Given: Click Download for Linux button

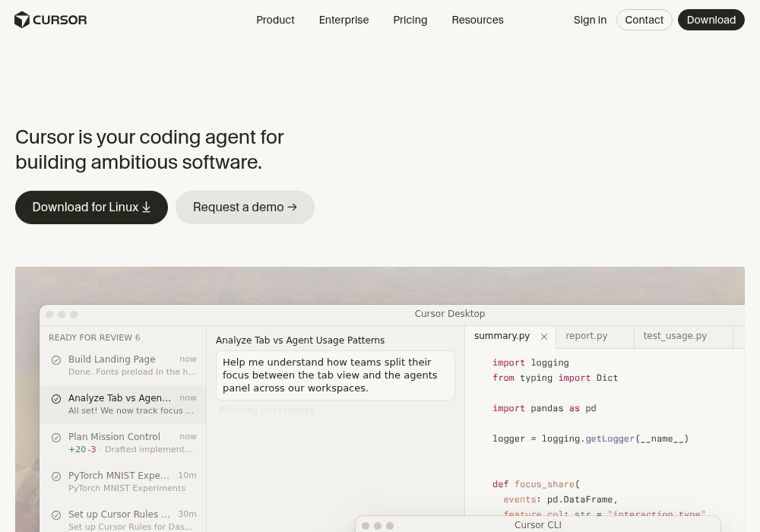Looking at the screenshot, I should [x=92, y=207].
